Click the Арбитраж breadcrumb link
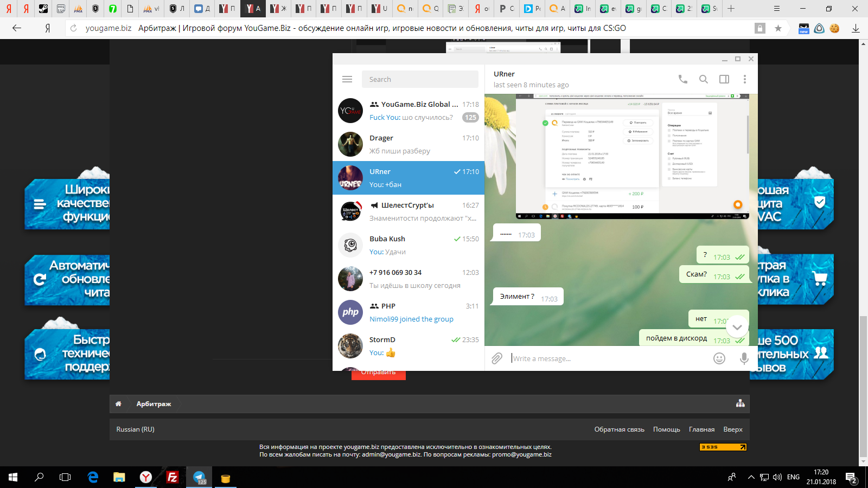Viewport: 868px width, 488px height. pos(154,404)
